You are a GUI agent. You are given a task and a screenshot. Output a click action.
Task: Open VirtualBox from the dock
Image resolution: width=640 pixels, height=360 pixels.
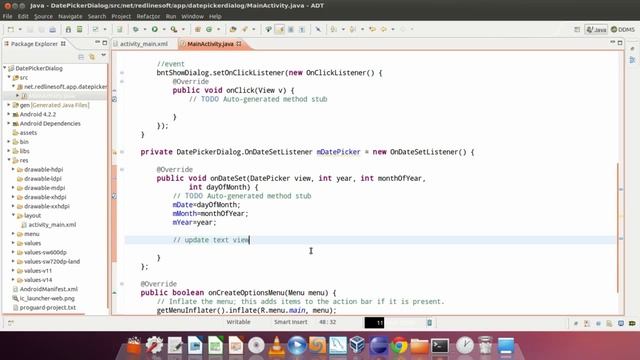(x=358, y=345)
